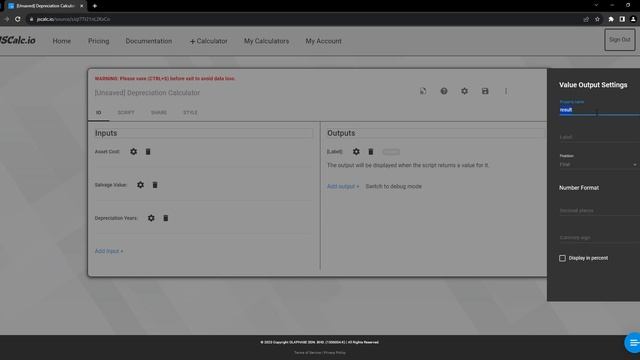Delete the Salvage Value input
The width and height of the screenshot is (640, 360).
tap(155, 185)
